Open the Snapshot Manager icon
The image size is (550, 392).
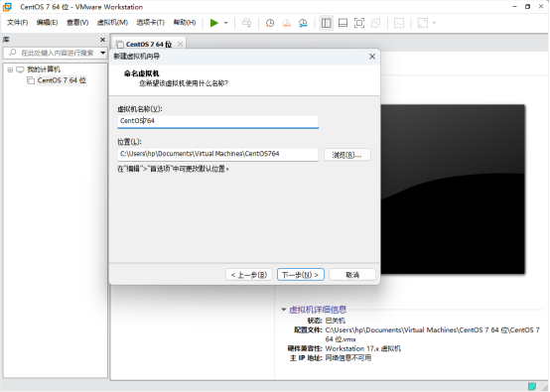click(303, 23)
